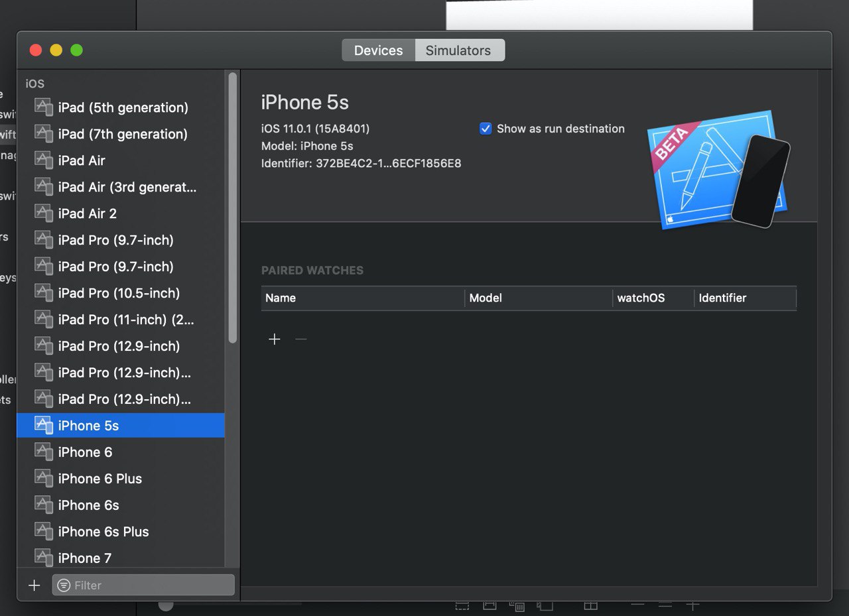Click the Model: iPhone 5s text
The height and width of the screenshot is (616, 849).
307,146
